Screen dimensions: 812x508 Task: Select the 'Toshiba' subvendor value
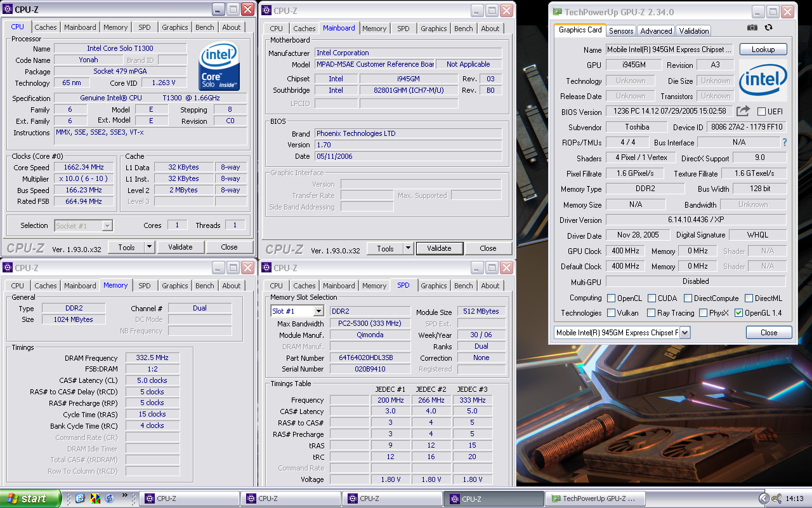pos(636,127)
